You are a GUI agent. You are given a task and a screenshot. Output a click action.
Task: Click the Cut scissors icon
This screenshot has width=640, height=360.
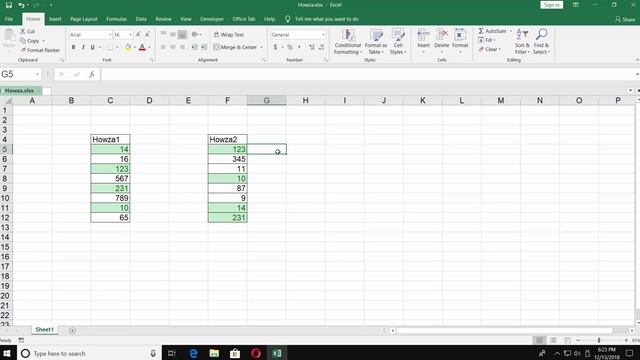(x=23, y=31)
